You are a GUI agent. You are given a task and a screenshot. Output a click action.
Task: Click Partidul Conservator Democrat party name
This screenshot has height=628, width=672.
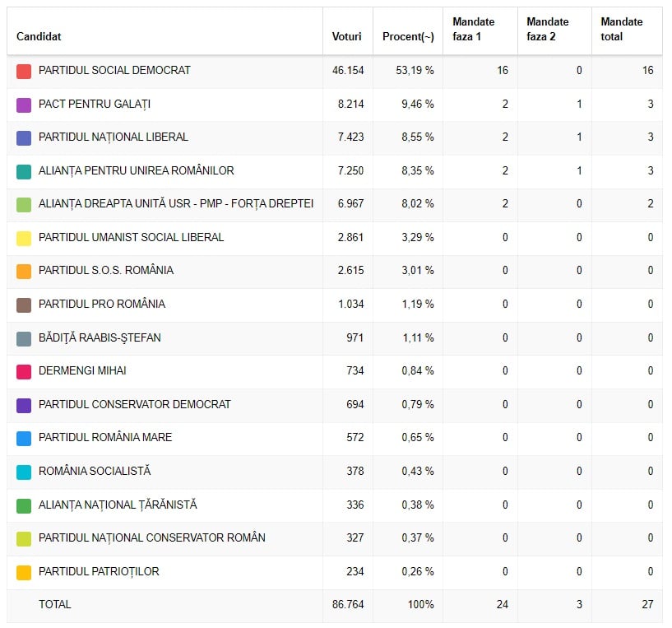pos(135,404)
